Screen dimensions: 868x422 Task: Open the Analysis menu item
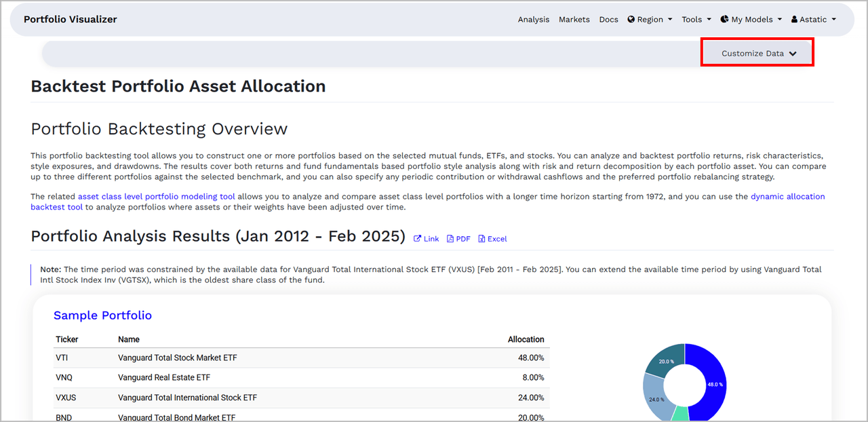point(534,20)
